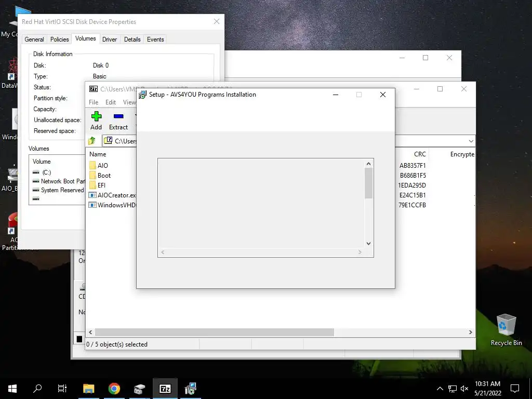Image resolution: width=532 pixels, height=399 pixels.
Task: Click the vertical scrollbar thumb in setup box
Action: coord(368,183)
